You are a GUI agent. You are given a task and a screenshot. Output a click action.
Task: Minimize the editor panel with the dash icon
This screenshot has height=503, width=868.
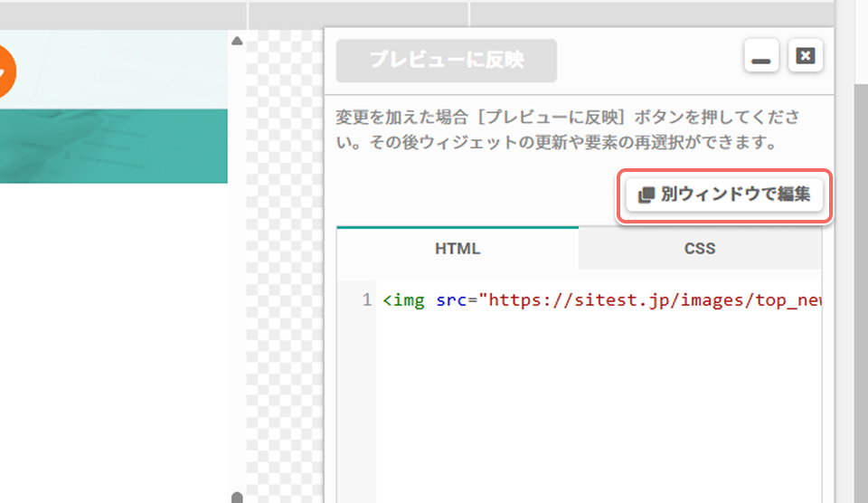click(x=761, y=56)
